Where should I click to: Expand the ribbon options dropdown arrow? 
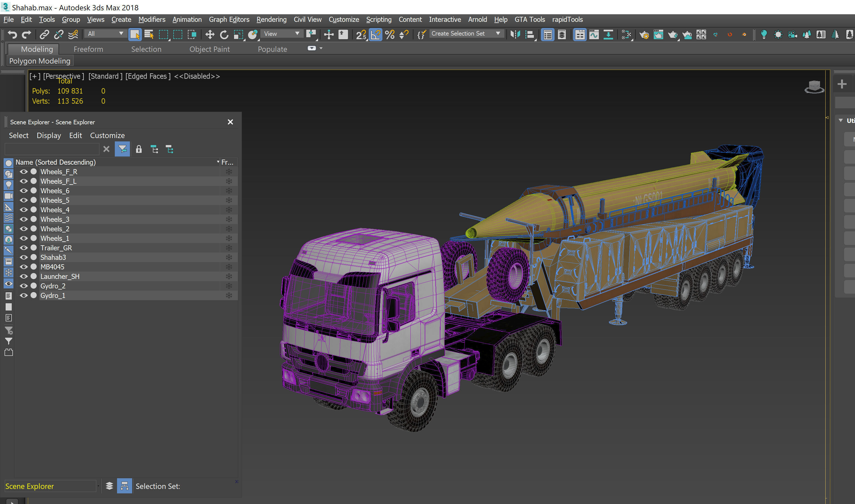321,48
